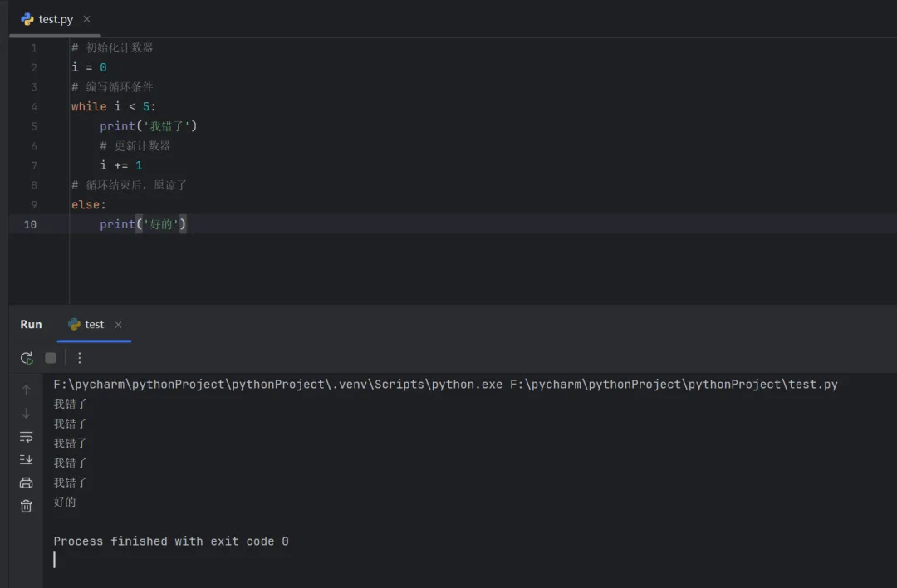Place cursor after print('好的') on line 10

[x=188, y=224]
